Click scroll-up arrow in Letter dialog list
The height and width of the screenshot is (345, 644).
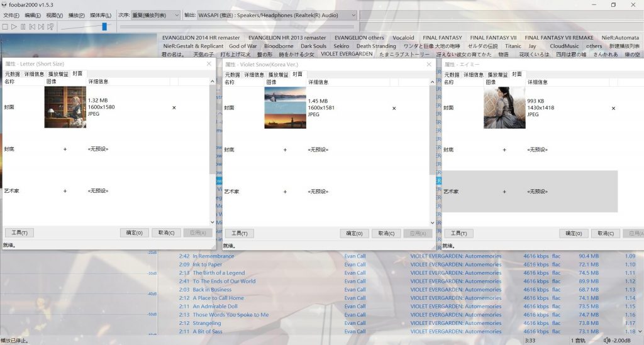213,82
